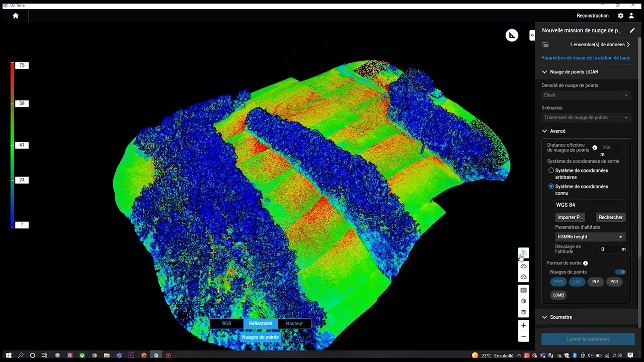Activate the measurement tool icon

click(512, 35)
